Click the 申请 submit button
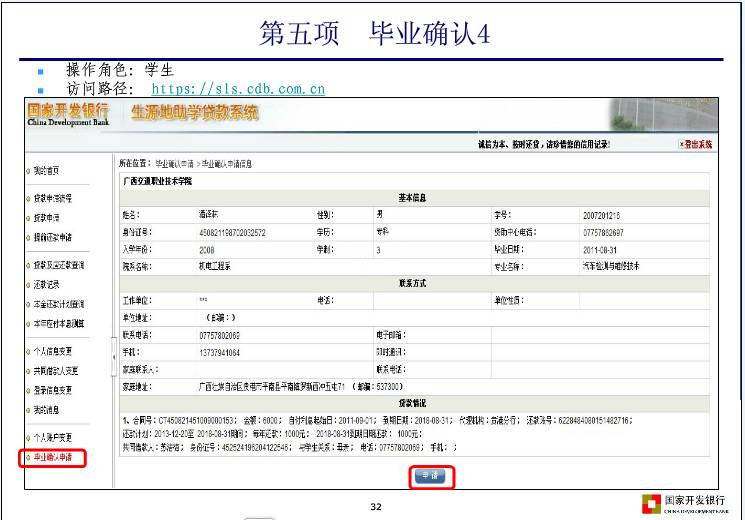 pyautogui.click(x=433, y=476)
